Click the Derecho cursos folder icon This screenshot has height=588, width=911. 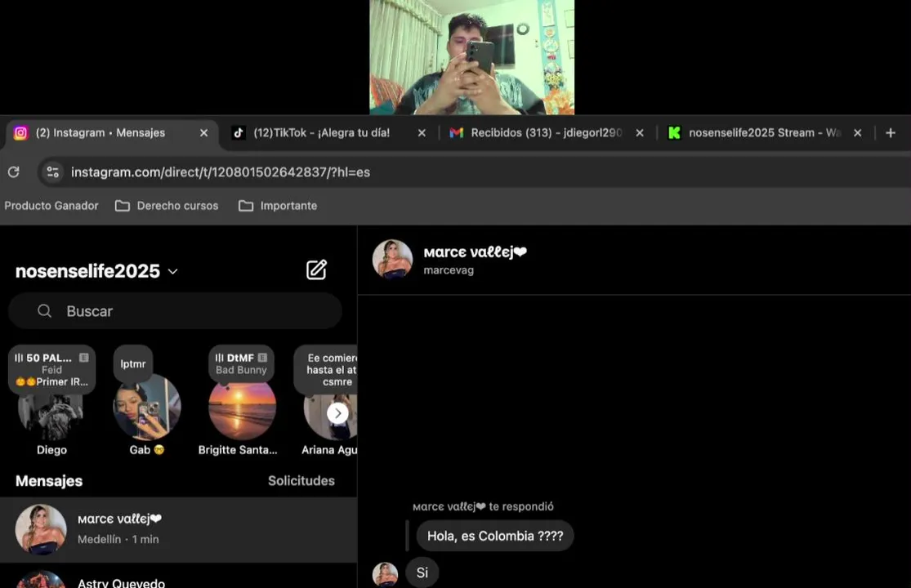pyautogui.click(x=122, y=206)
